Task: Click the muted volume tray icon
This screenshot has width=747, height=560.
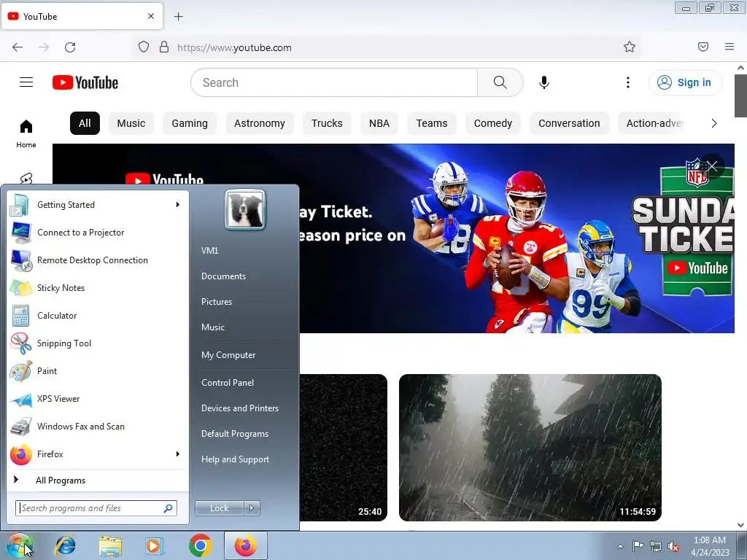Action: (x=673, y=546)
